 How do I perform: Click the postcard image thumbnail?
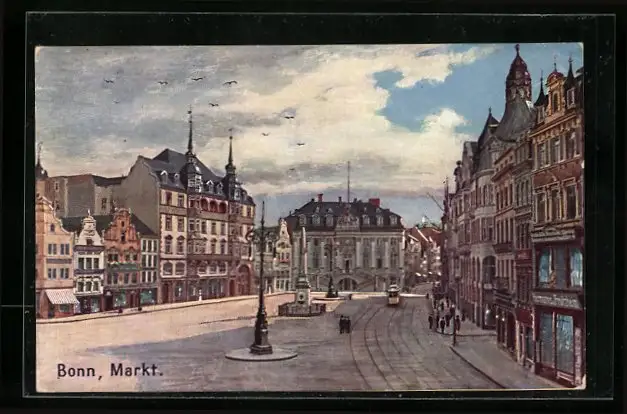click(x=310, y=217)
